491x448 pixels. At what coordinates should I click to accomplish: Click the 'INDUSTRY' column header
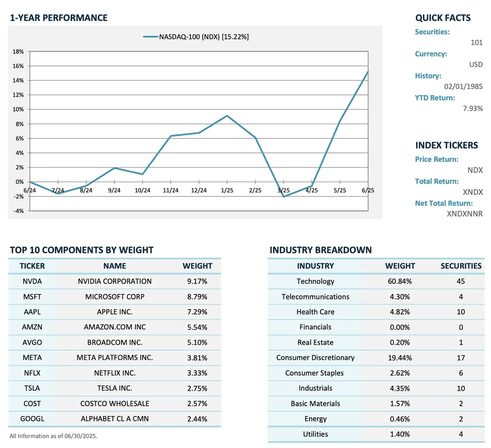[x=315, y=266]
